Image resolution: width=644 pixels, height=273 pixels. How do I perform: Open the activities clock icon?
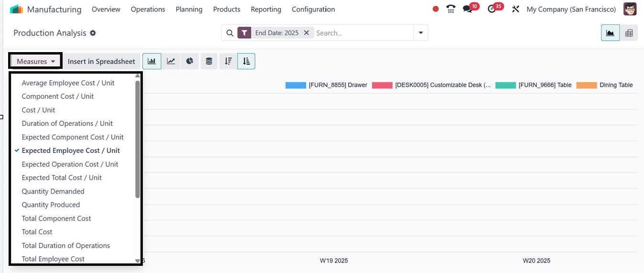pos(492,9)
